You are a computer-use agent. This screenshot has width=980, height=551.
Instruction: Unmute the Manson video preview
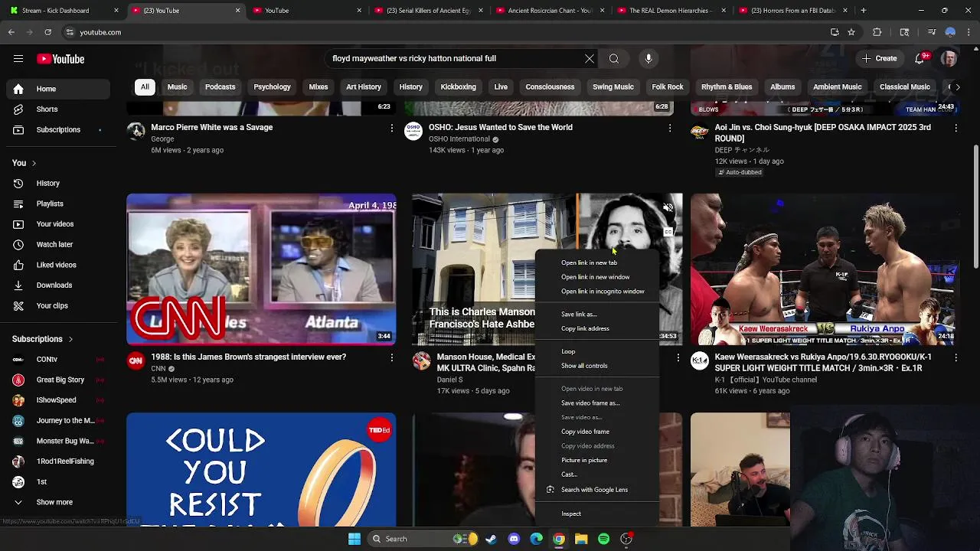click(668, 207)
